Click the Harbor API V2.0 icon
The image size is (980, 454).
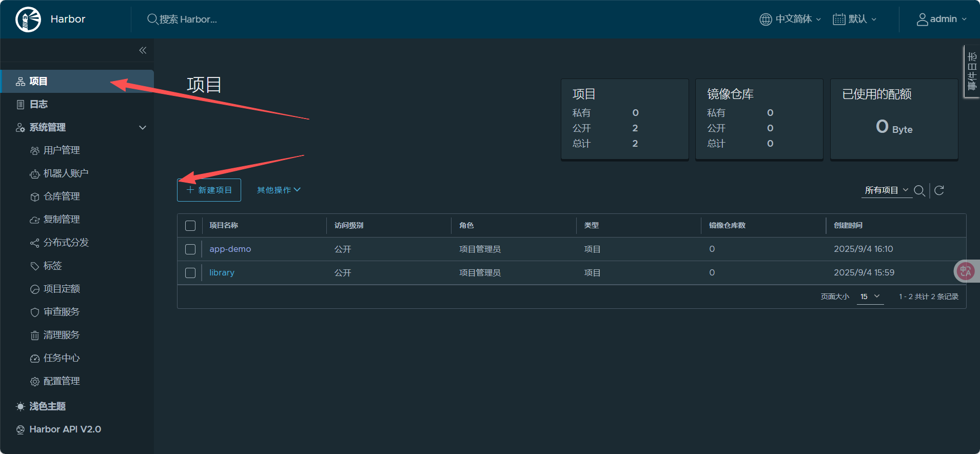(x=21, y=430)
